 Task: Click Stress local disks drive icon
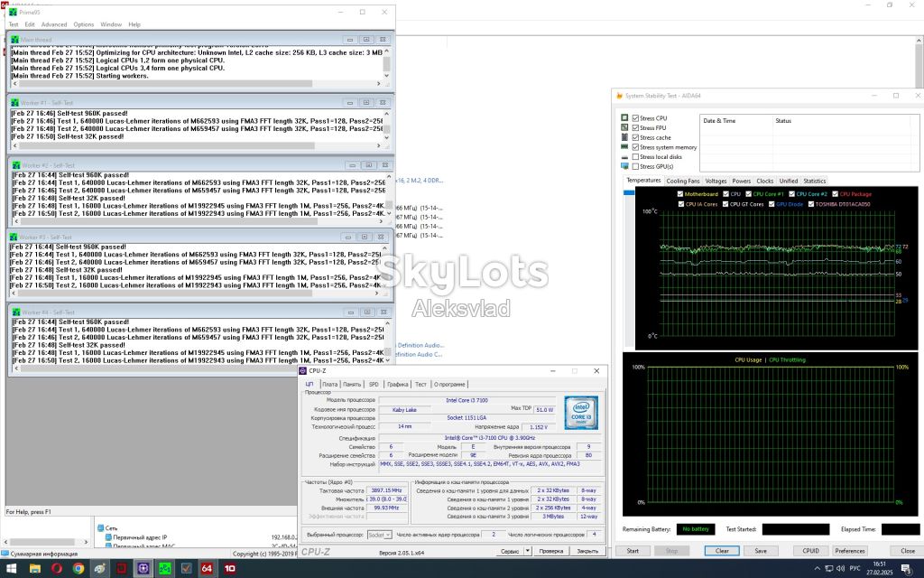[624, 157]
